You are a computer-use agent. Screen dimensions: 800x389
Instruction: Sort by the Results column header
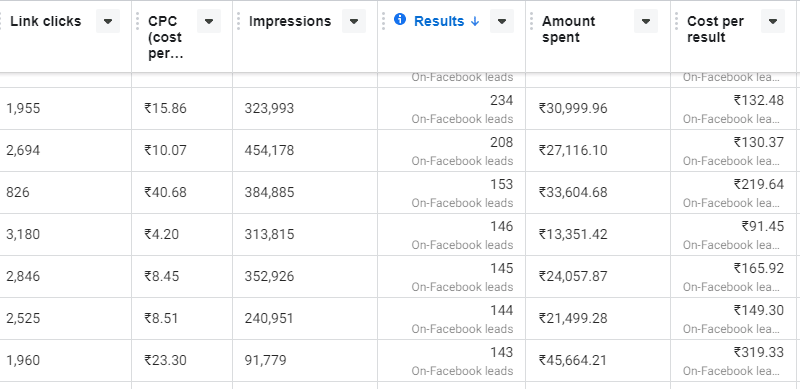(439, 21)
